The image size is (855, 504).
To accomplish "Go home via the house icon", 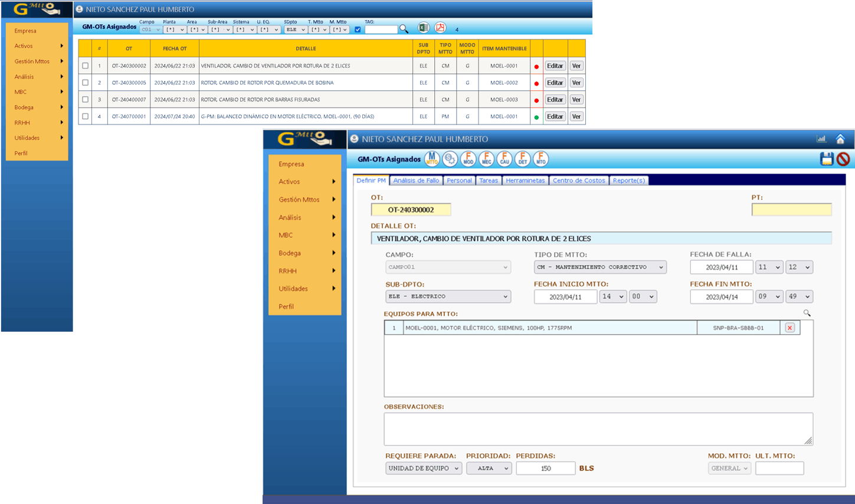I will [x=840, y=139].
